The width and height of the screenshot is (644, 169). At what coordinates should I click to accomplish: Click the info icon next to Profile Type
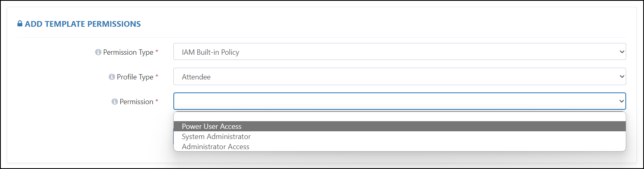pyautogui.click(x=112, y=77)
